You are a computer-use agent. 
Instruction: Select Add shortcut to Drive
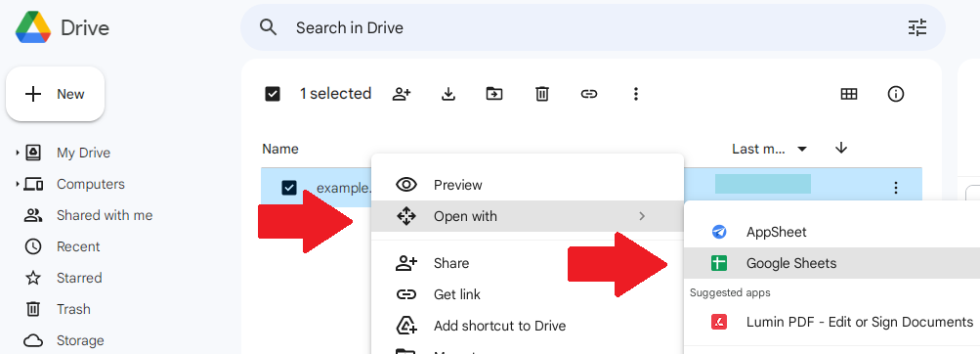coord(528,326)
